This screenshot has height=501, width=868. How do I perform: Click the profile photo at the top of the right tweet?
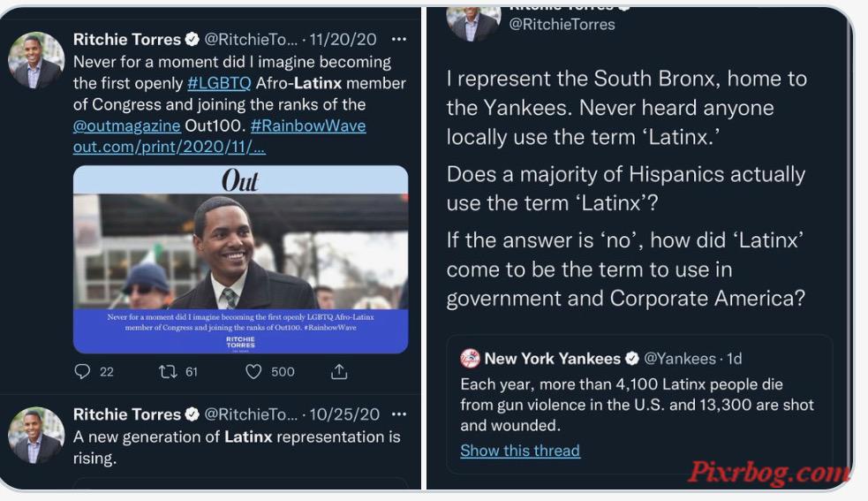coord(474,23)
